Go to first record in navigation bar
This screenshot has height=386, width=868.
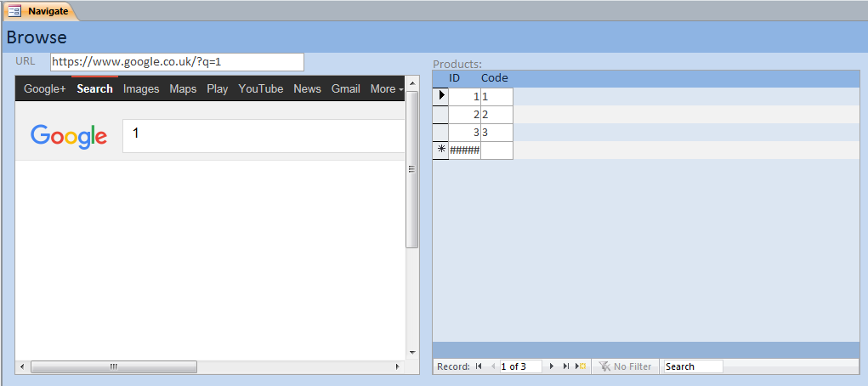pyautogui.click(x=479, y=366)
